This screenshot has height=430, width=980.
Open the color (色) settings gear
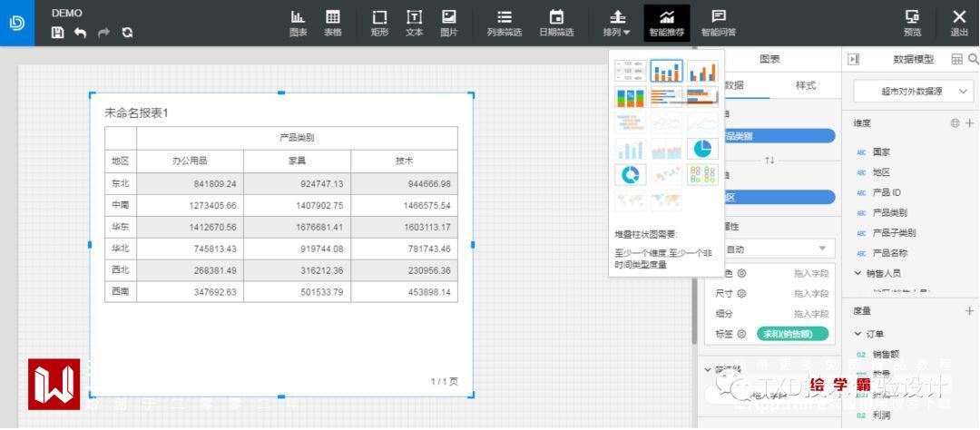[741, 273]
